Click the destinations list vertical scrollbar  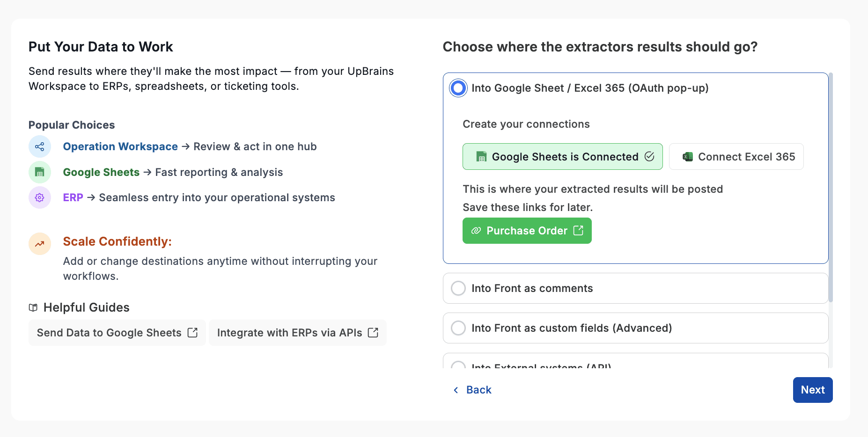tap(831, 187)
